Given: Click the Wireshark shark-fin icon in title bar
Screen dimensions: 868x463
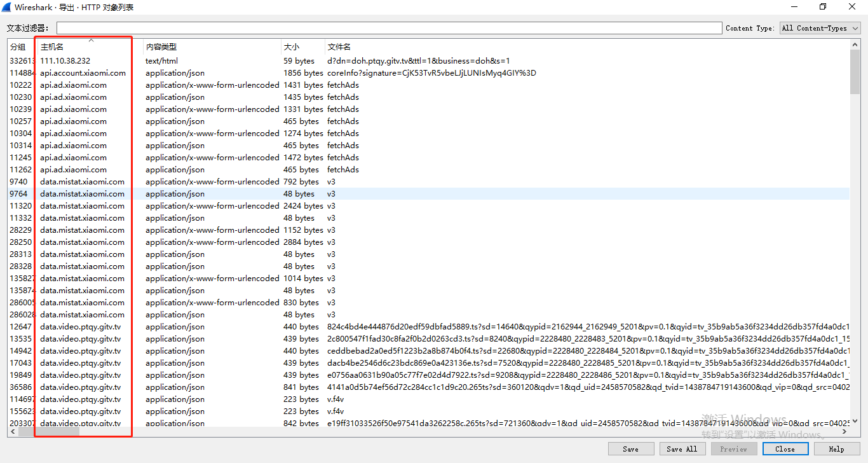Looking at the screenshot, I should pos(8,7).
